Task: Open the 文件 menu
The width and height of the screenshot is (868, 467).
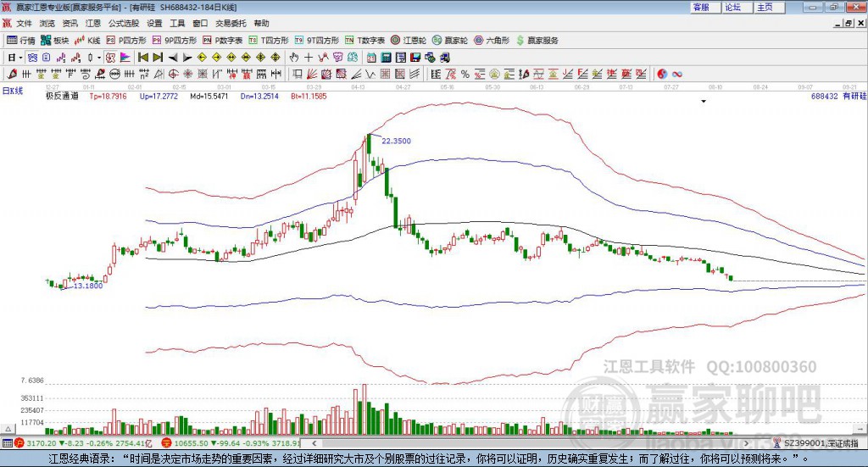Action: (x=25, y=23)
